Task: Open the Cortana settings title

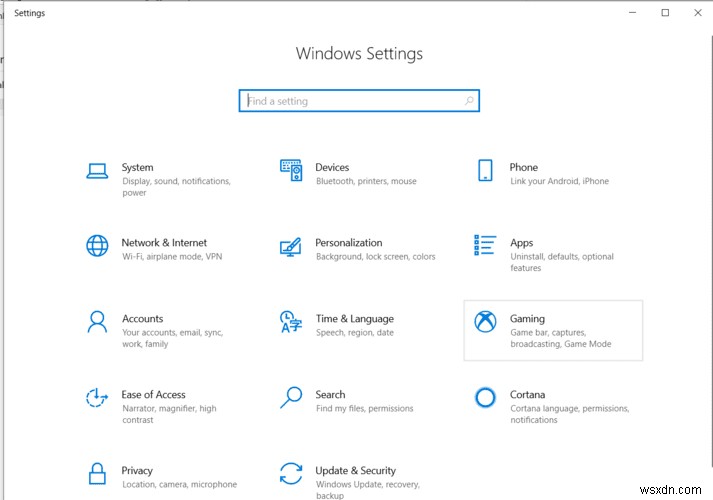Action: click(x=527, y=395)
